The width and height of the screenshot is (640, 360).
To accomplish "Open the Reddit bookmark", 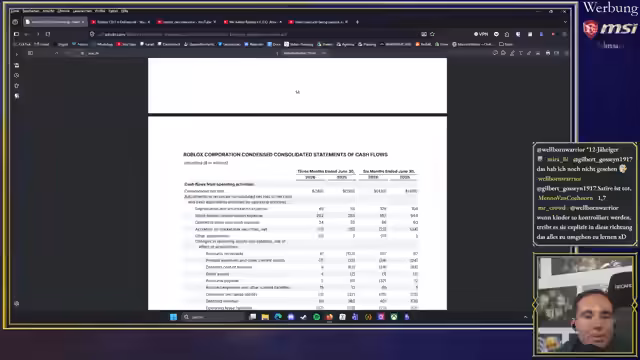I will coord(423,44).
